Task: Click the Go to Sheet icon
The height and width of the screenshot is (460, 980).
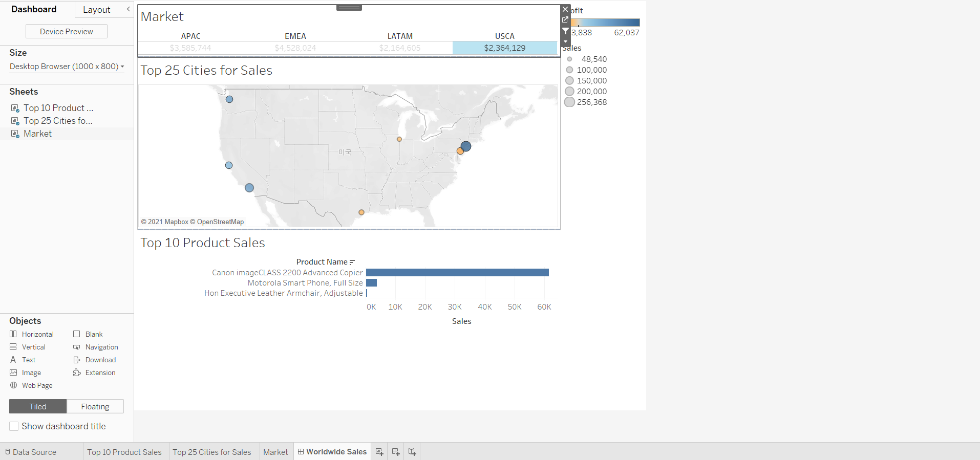Action: [x=565, y=20]
